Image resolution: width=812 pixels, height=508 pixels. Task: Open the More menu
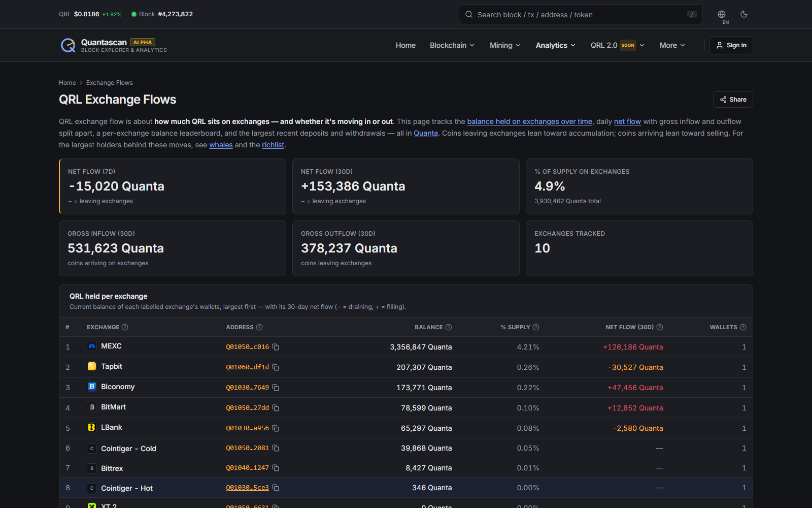[672, 45]
